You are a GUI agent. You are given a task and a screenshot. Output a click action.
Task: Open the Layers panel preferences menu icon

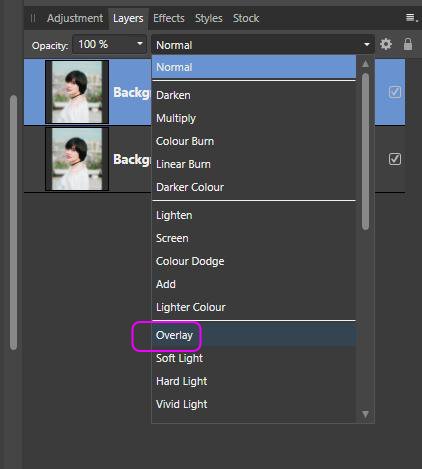(411, 18)
